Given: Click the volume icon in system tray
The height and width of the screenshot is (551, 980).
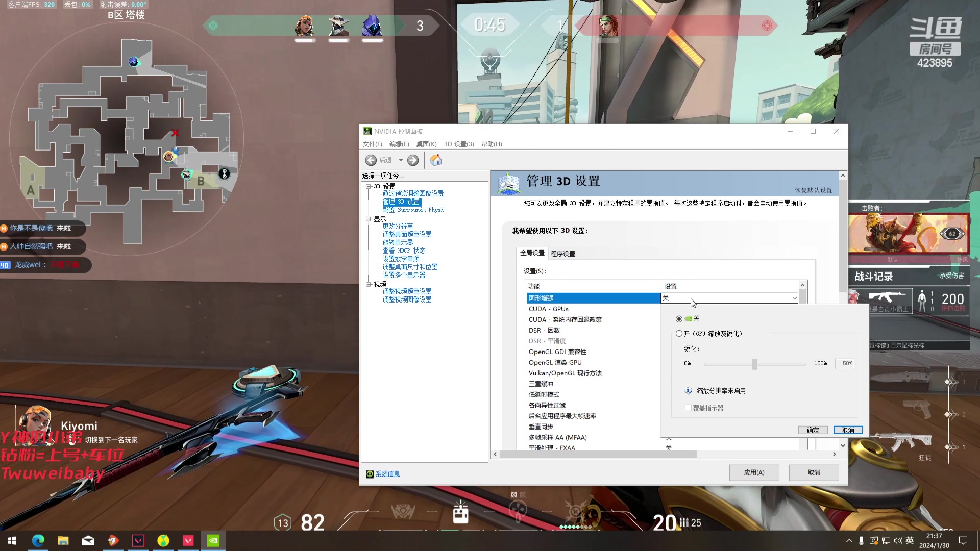Looking at the screenshot, I should point(898,541).
